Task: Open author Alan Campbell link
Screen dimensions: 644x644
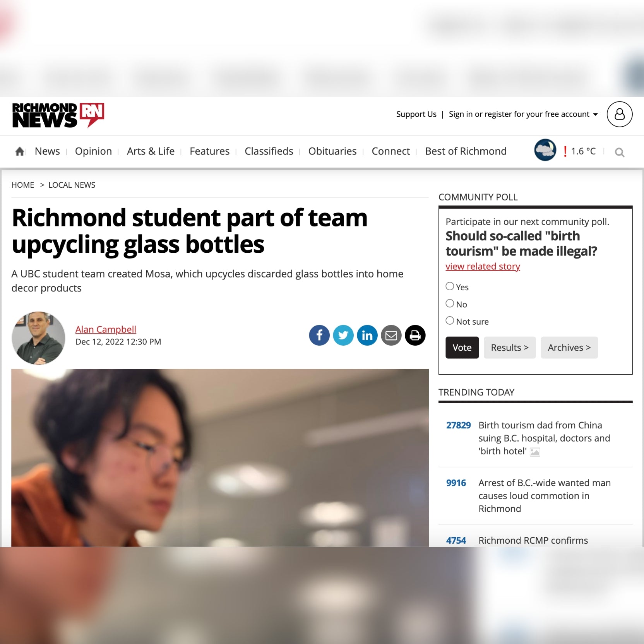Action: click(106, 329)
